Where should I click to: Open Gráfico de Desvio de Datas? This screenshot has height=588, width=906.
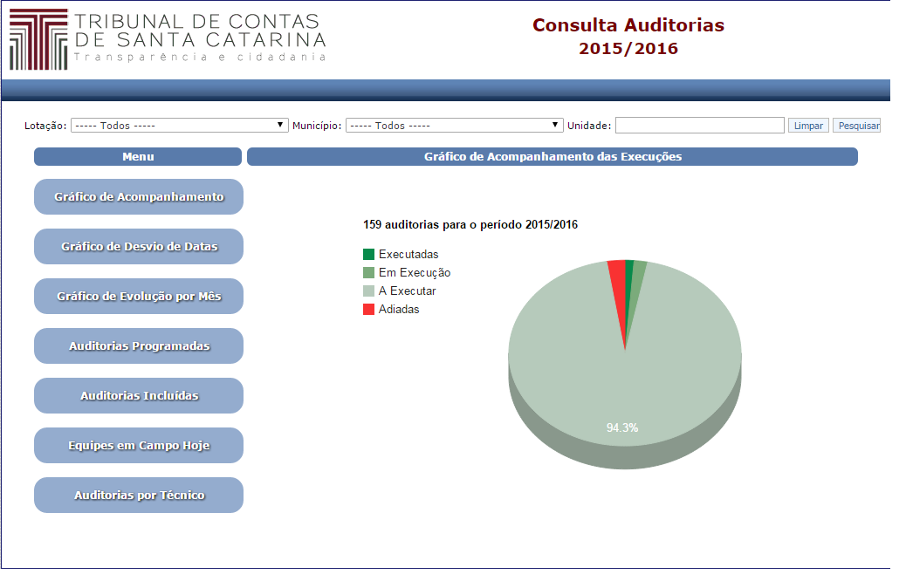(139, 247)
